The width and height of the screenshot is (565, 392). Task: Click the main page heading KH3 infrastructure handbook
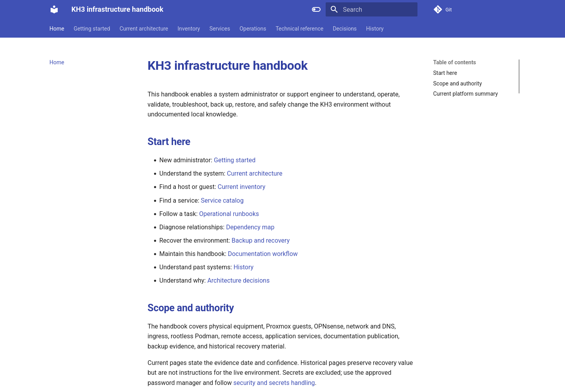[x=228, y=65]
